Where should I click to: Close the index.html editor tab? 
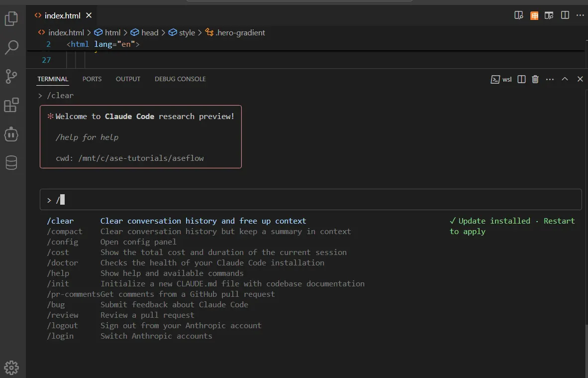tap(89, 15)
